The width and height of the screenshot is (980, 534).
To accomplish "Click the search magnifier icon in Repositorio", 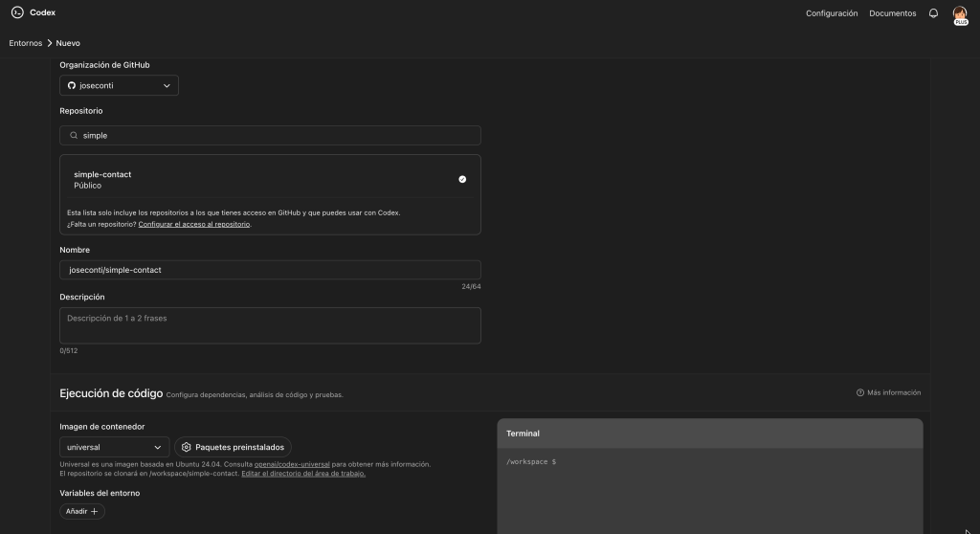I will point(74,136).
